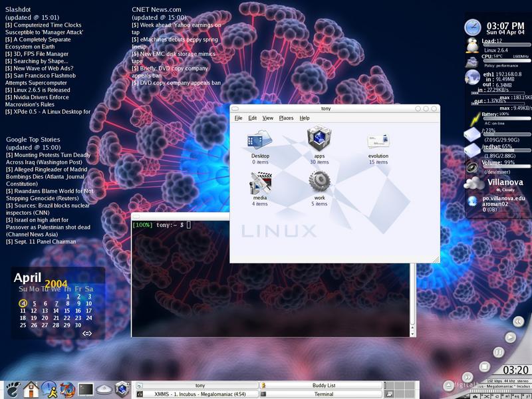The image size is (532, 399).
Task: Open the Edit menu in tony window
Action: (253, 118)
